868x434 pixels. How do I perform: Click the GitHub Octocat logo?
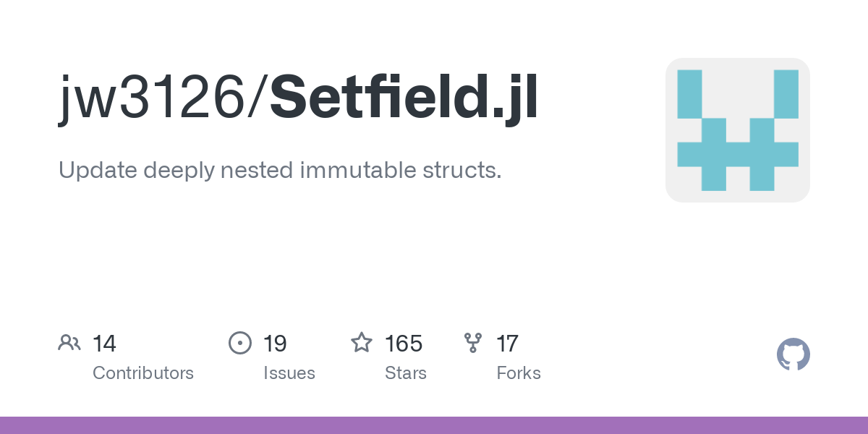[x=793, y=355]
